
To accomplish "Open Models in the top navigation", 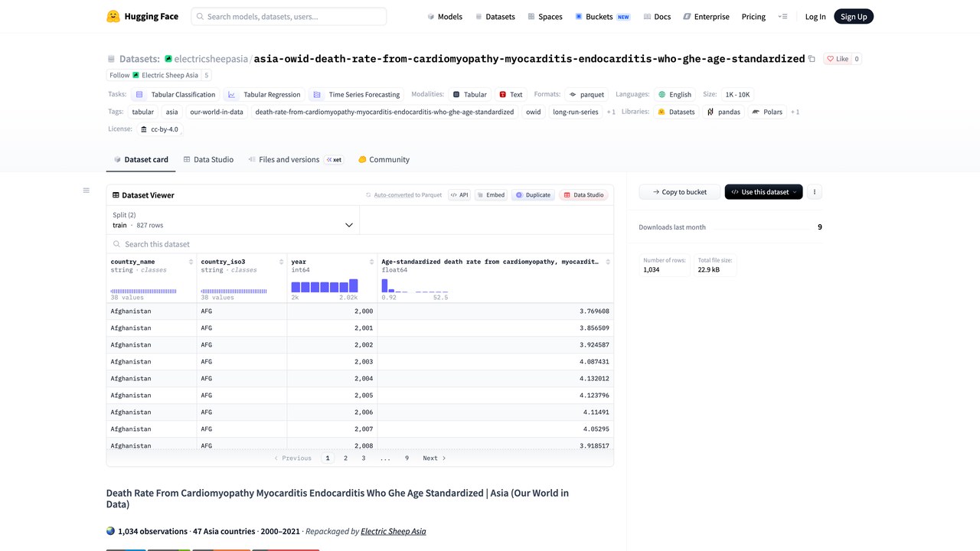I will [x=445, y=16].
